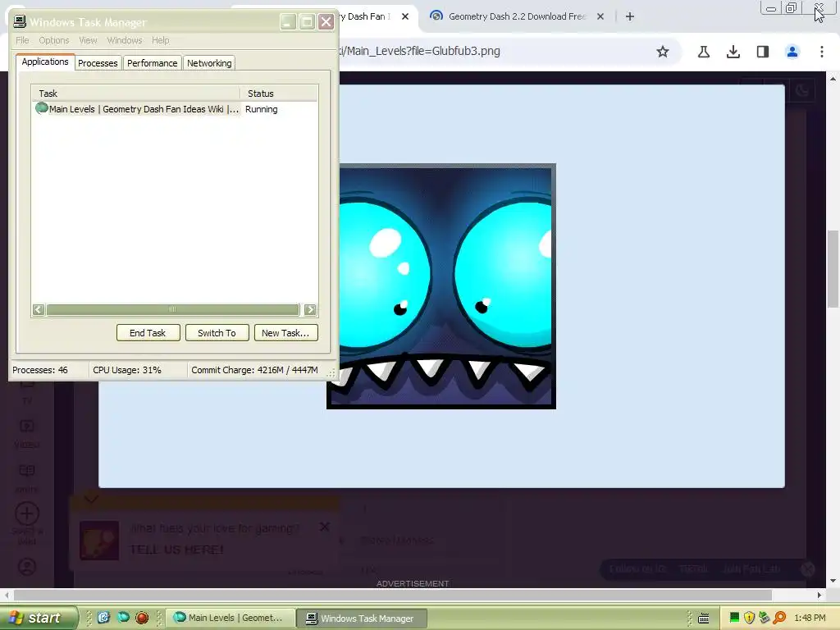This screenshot has height=630, width=840.
Task: Close the Geometry Dash 2.2 Download tab
Action: pos(600,16)
